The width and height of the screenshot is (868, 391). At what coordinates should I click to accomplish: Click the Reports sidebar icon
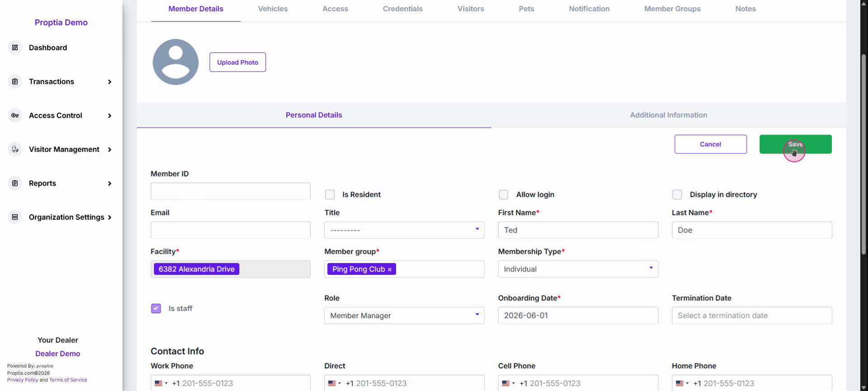(x=15, y=183)
